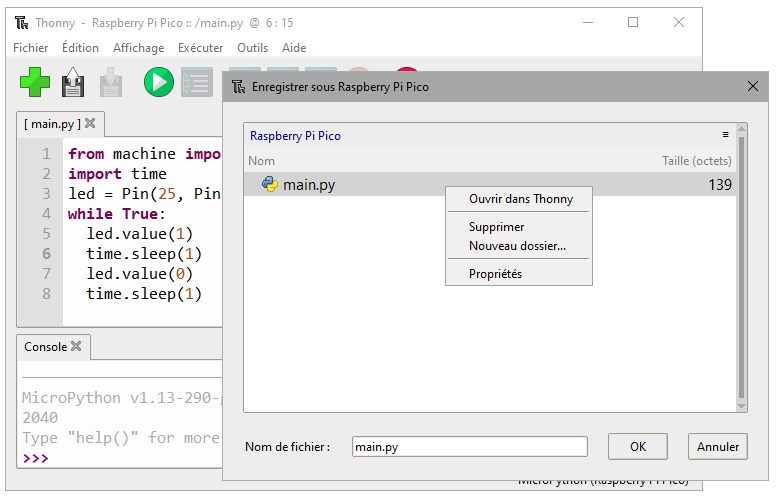
Task: Click the Debug script toolbar icon
Action: click(195, 82)
